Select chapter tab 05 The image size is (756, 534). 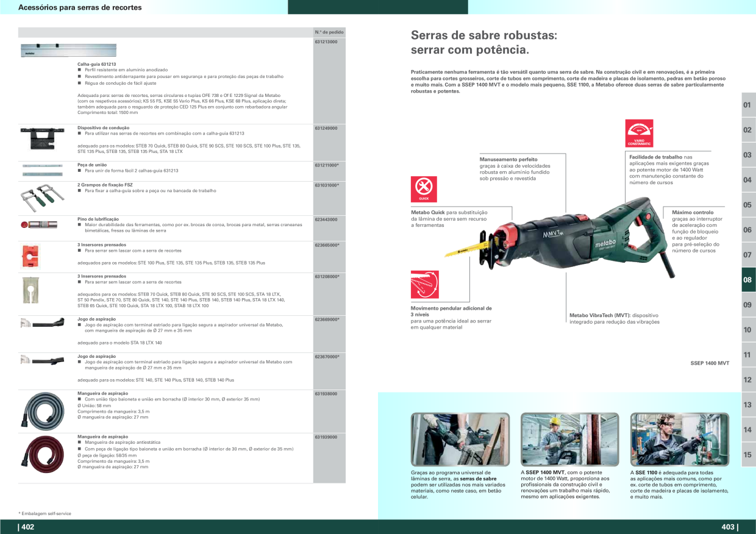[x=748, y=205]
